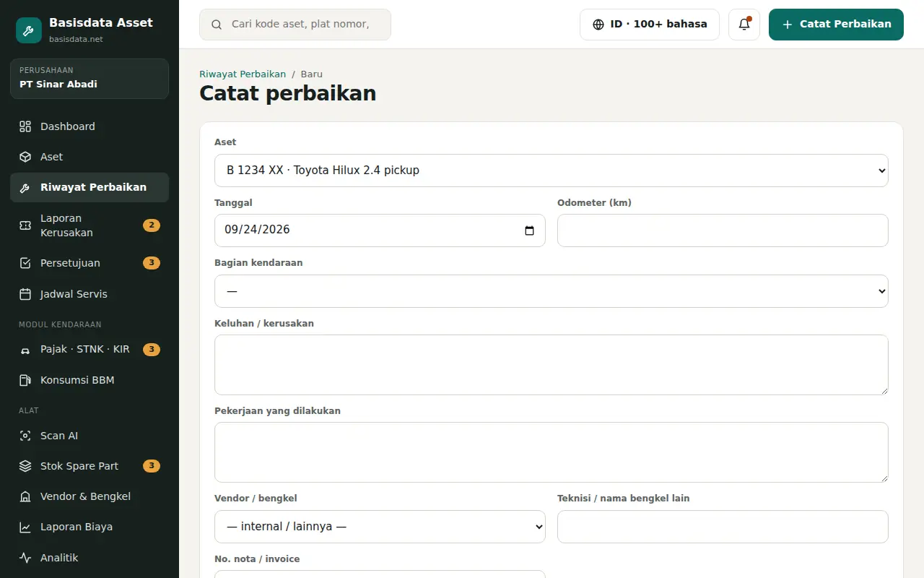Click the Laporan Kerusakan ticket icon

click(25, 225)
